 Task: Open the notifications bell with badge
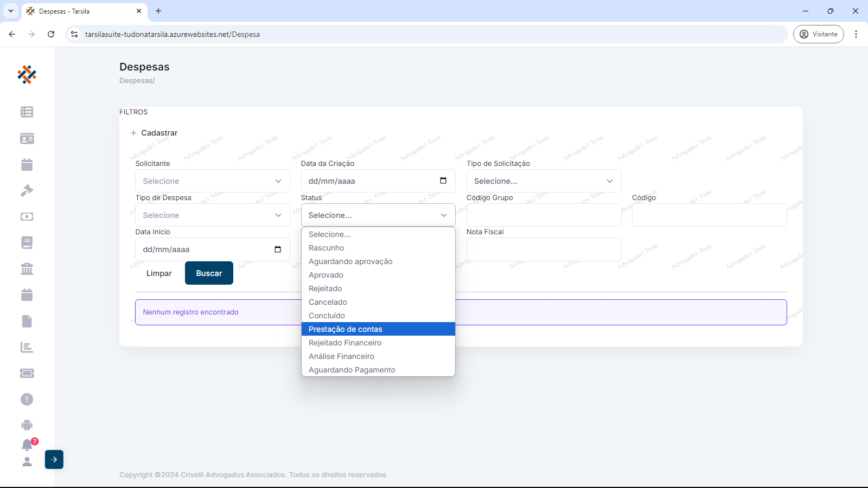click(x=27, y=445)
